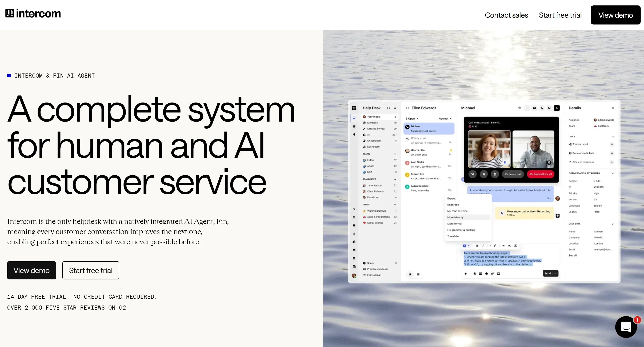This screenshot has width=644, height=347.
Task: Toggle the microphone button in call controls
Action: (495, 174)
